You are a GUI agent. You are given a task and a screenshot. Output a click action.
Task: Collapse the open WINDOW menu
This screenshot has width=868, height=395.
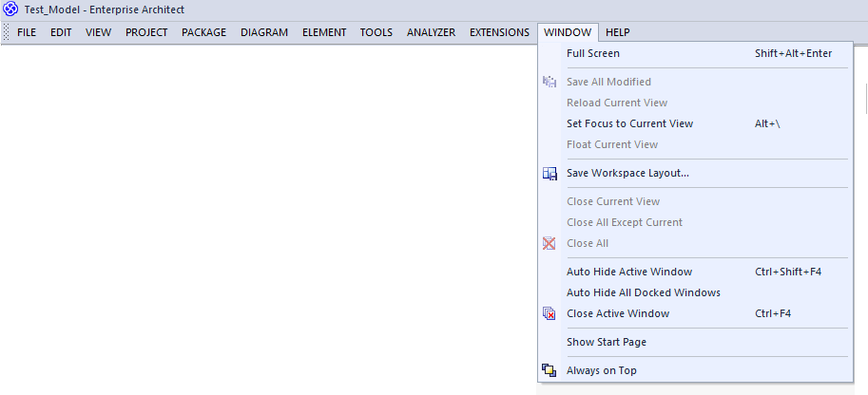(x=568, y=32)
